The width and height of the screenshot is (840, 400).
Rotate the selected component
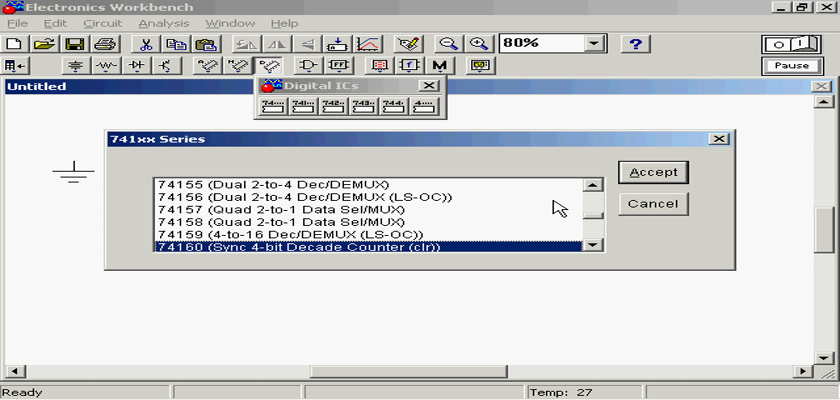click(246, 44)
